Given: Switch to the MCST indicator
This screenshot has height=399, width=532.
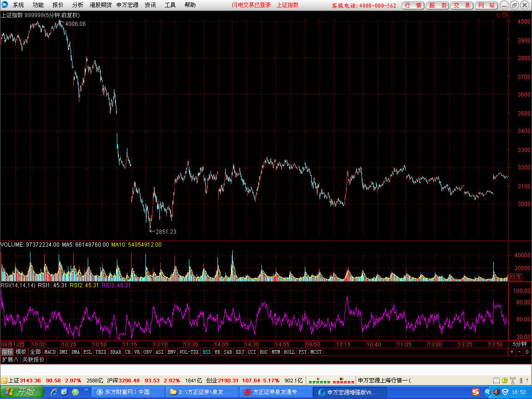Looking at the screenshot, I should tap(316, 352).
